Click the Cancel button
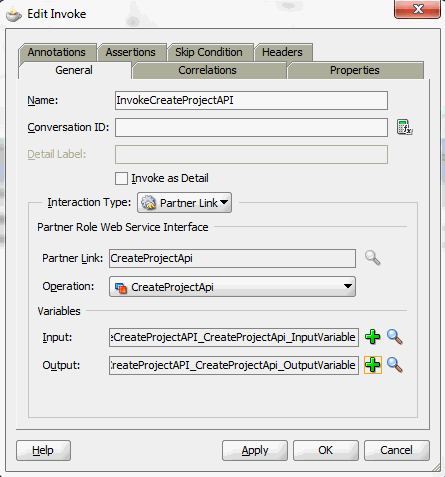The height and width of the screenshot is (477, 445). [397, 450]
